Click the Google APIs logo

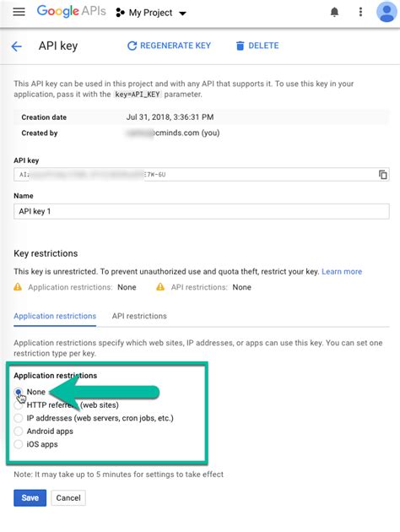pyautogui.click(x=71, y=11)
